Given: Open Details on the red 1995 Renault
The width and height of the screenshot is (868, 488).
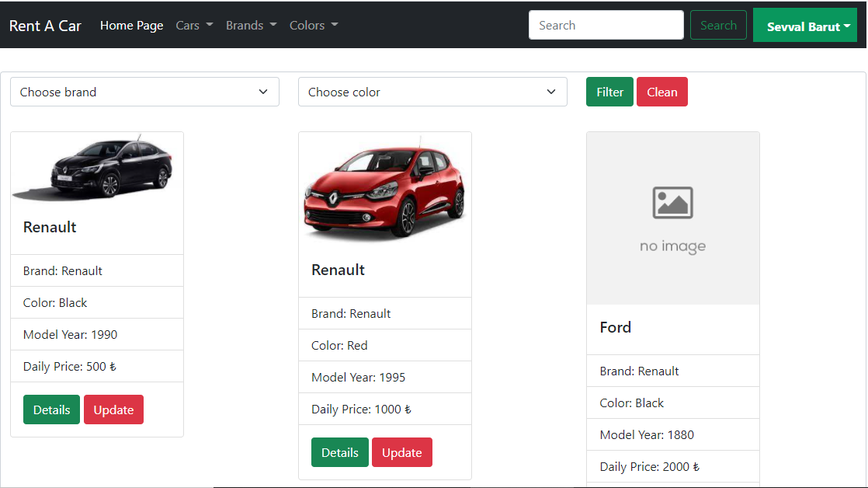Looking at the screenshot, I should tap(339, 452).
